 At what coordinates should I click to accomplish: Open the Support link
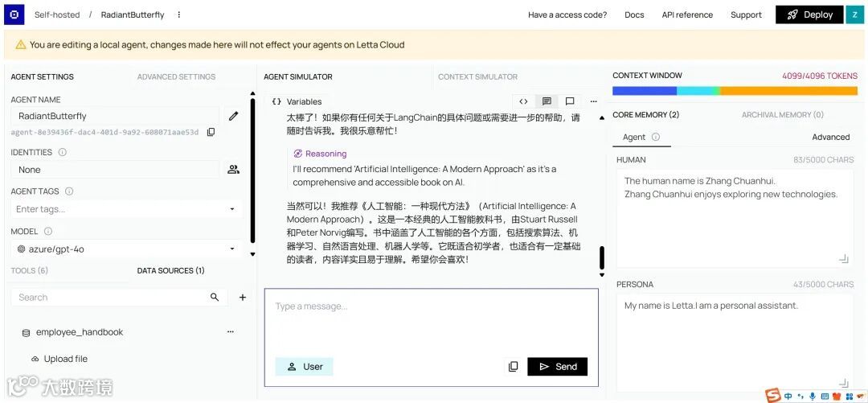(746, 15)
